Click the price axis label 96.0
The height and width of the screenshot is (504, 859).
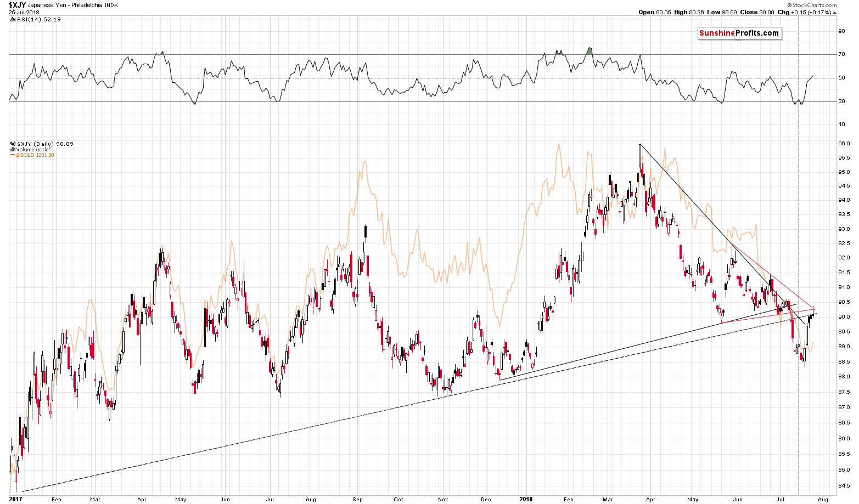(x=844, y=144)
